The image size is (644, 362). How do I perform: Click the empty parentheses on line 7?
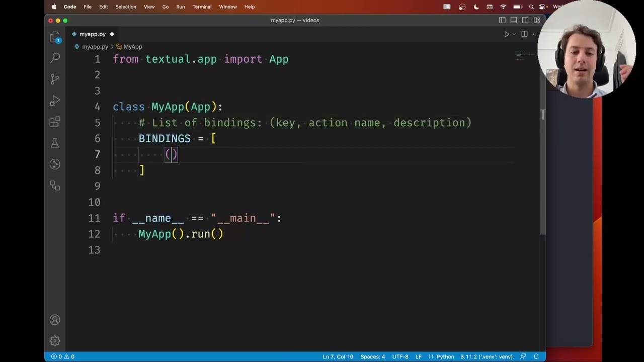[172, 154]
